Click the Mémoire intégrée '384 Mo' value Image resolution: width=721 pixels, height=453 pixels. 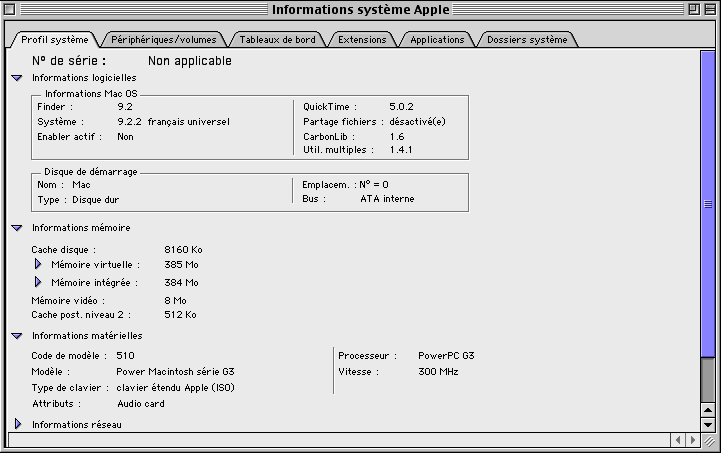tap(181, 283)
